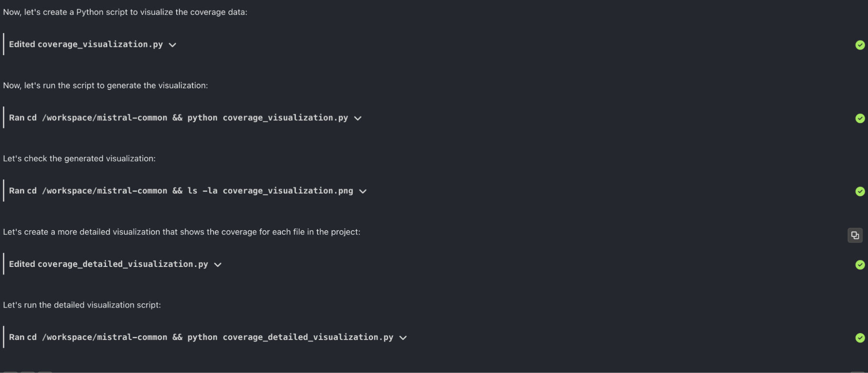This screenshot has height=373, width=868.
Task: Expand the detailed visualization run output
Action: [403, 337]
